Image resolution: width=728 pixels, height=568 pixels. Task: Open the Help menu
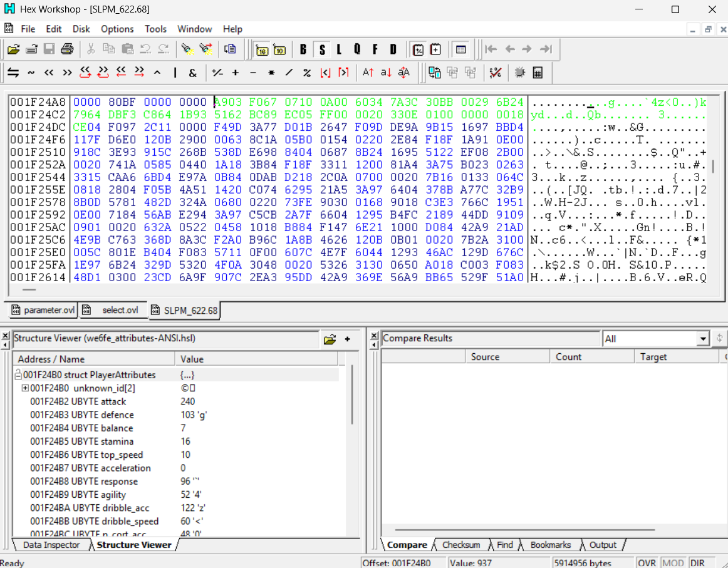point(232,29)
